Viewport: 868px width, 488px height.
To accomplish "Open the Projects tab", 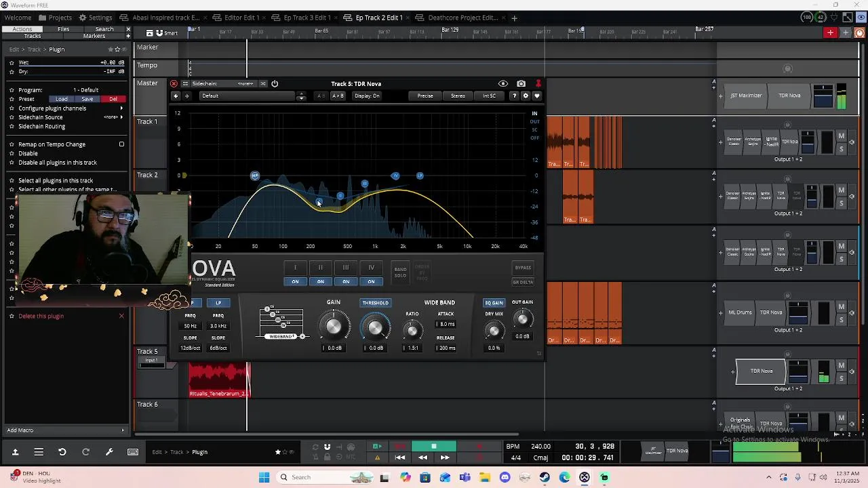I will tap(55, 18).
